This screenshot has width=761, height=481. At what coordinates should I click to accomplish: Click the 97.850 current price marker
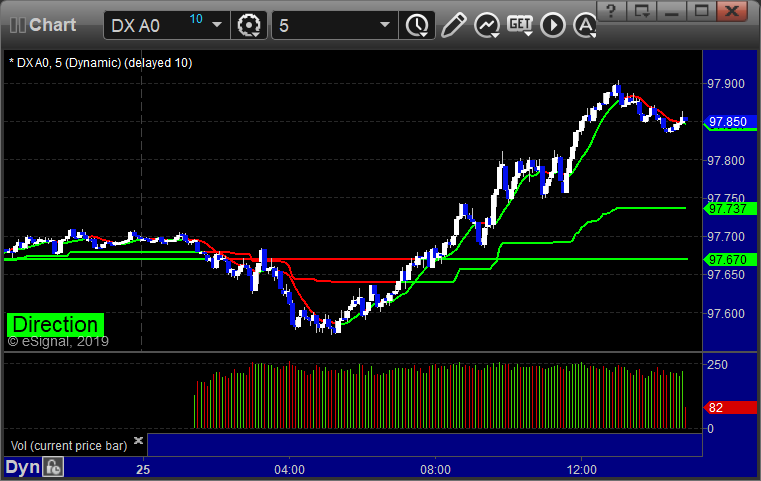point(730,121)
